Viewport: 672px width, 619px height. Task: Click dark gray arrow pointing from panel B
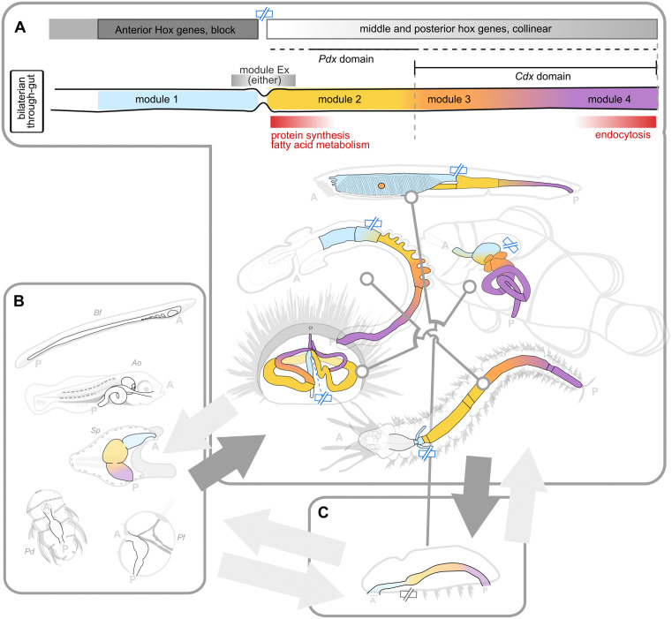(x=227, y=461)
